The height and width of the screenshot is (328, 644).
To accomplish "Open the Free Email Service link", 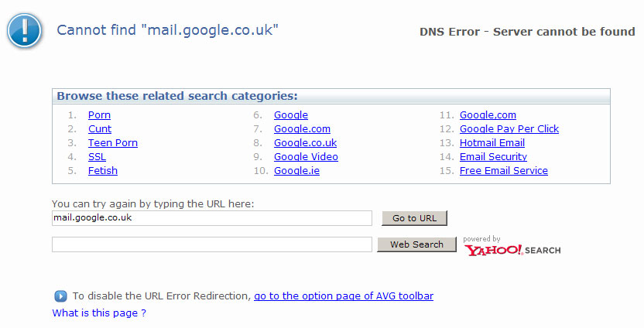I will (504, 171).
